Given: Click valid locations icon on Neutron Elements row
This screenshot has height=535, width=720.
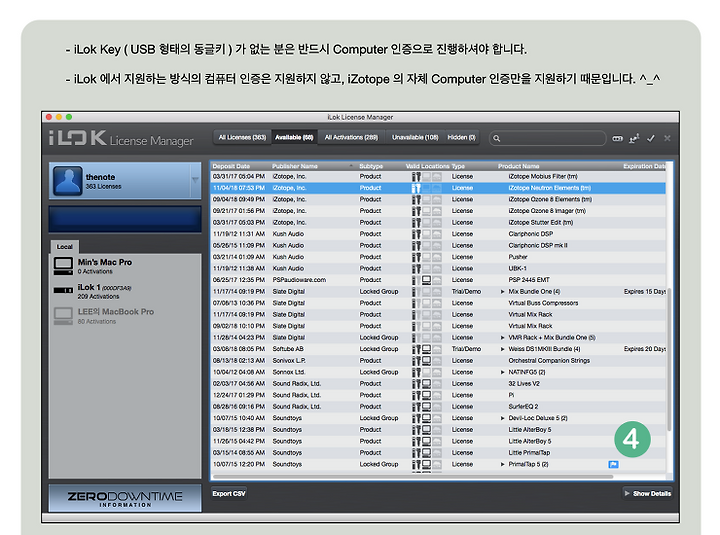Looking at the screenshot, I should (x=427, y=188).
